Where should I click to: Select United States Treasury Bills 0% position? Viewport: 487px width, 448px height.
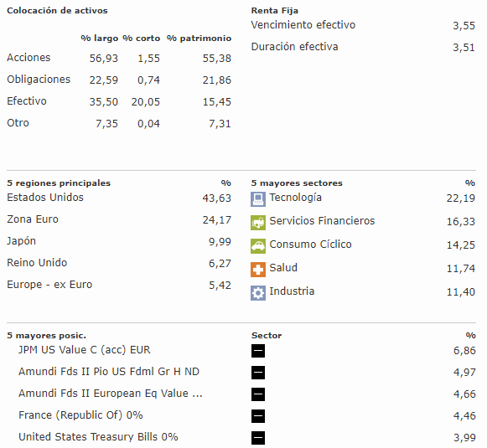(x=98, y=437)
